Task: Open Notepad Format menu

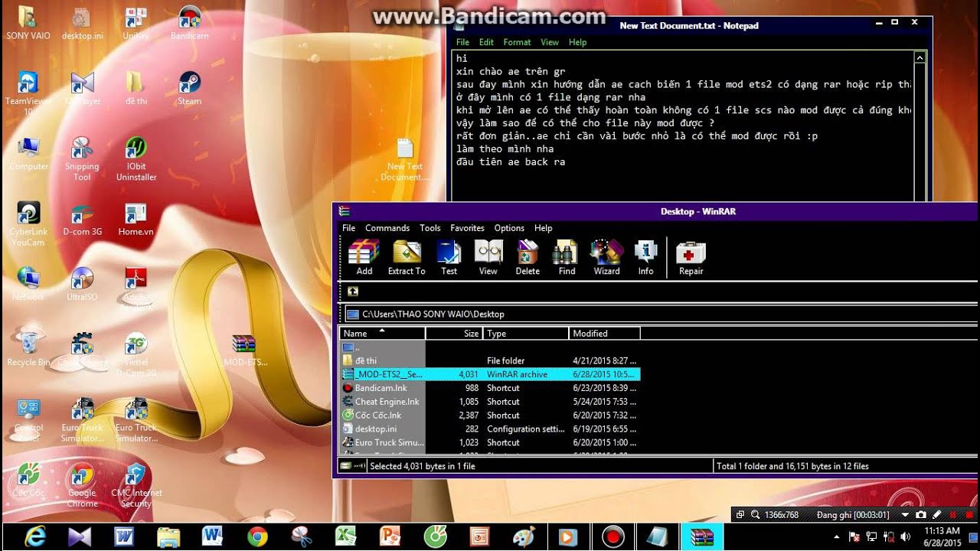Action: point(517,42)
